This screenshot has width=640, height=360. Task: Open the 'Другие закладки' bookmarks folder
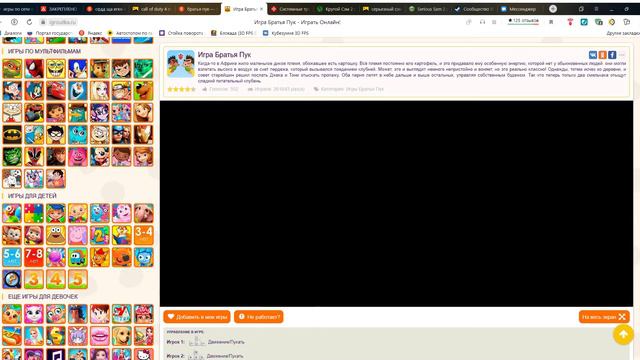pyautogui.click(x=623, y=33)
